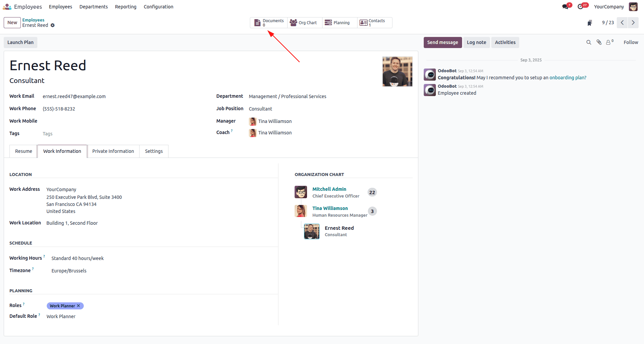
Task: Click the Launch Plan button
Action: pos(20,42)
